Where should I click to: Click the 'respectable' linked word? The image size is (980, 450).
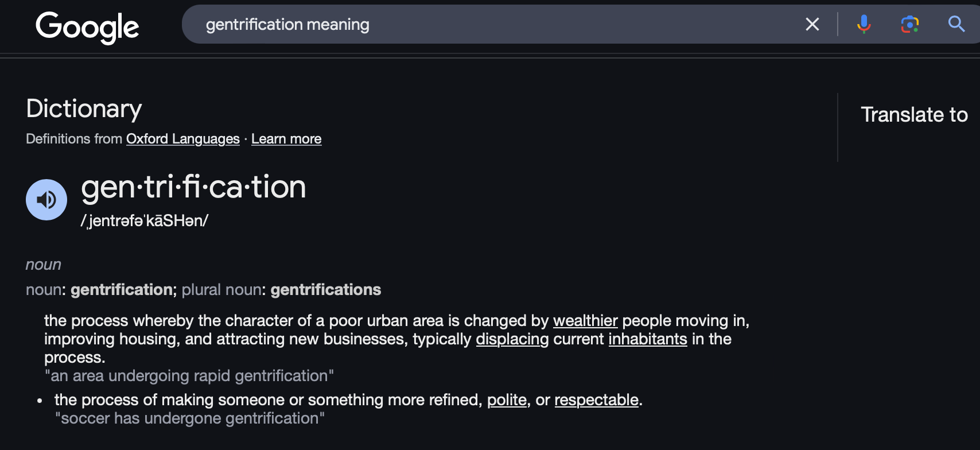[x=596, y=400]
